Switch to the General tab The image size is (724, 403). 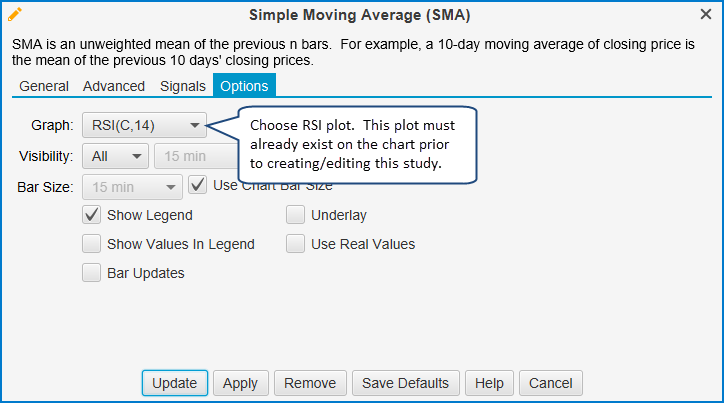[44, 87]
